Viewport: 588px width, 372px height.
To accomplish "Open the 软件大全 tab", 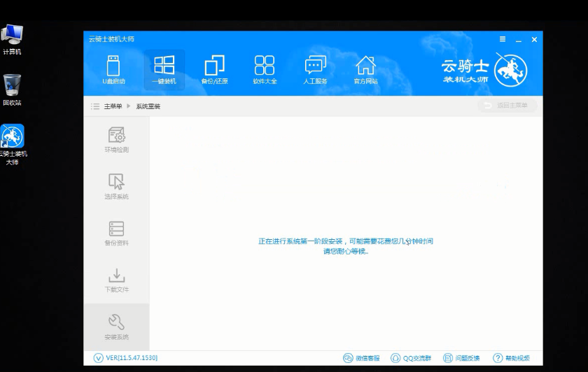I will pos(265,70).
